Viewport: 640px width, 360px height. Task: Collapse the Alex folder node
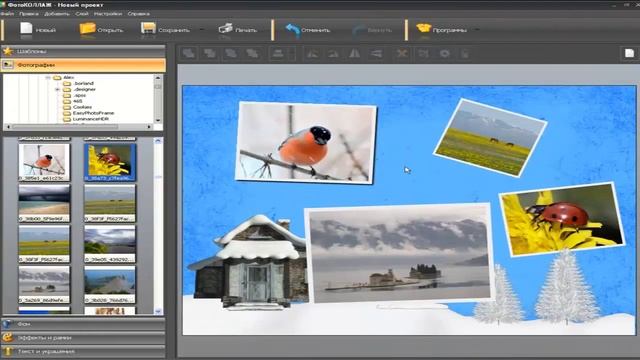tap(48, 77)
